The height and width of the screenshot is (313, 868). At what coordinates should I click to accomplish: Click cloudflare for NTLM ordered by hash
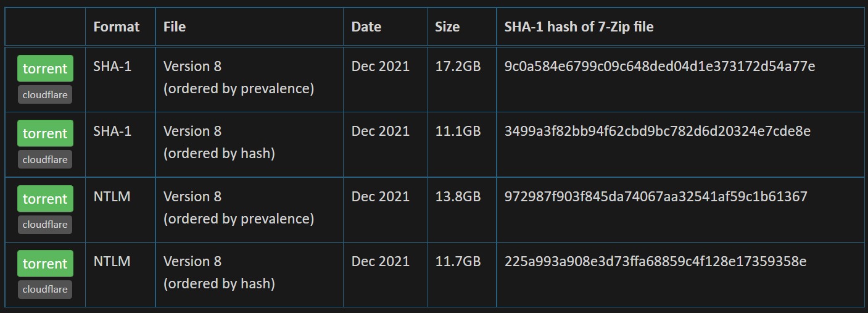point(45,290)
